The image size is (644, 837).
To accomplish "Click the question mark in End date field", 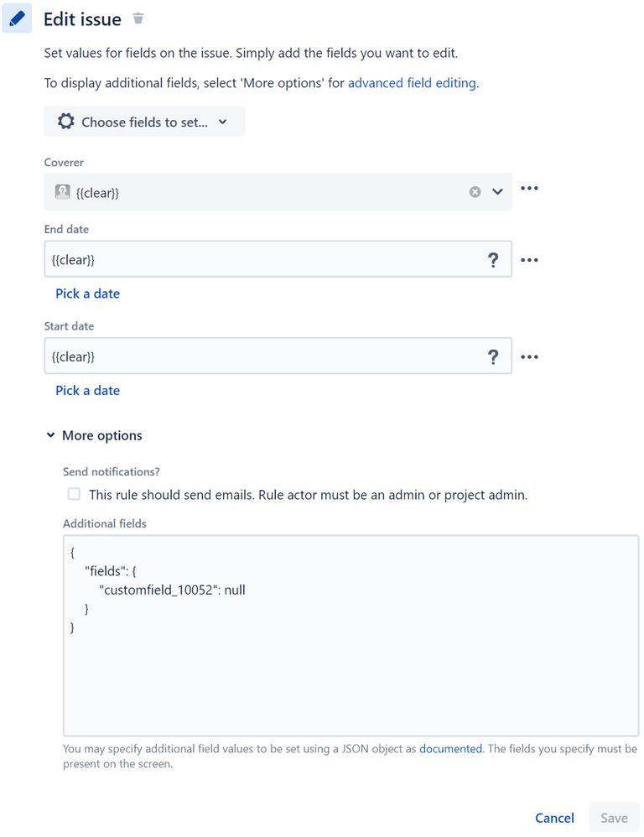I will 494,260.
